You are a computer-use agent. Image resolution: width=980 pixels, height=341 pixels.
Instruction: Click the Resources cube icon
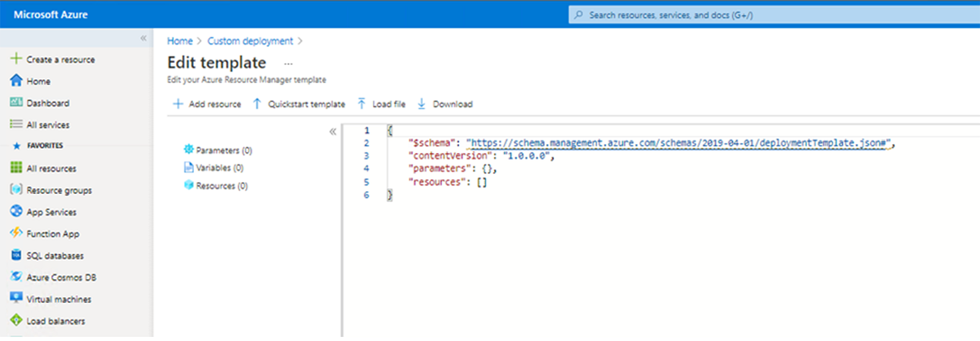[189, 185]
